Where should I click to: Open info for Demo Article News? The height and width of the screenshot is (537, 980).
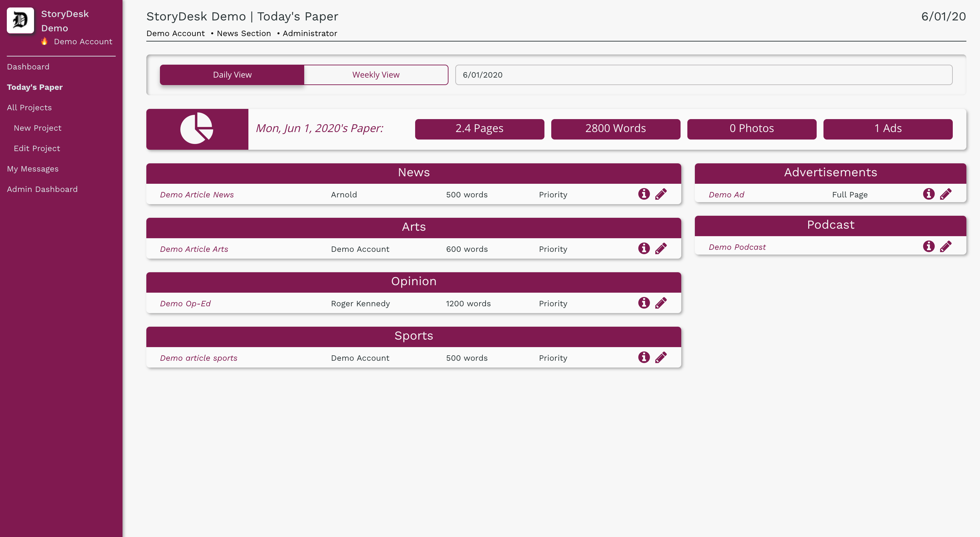(x=644, y=194)
